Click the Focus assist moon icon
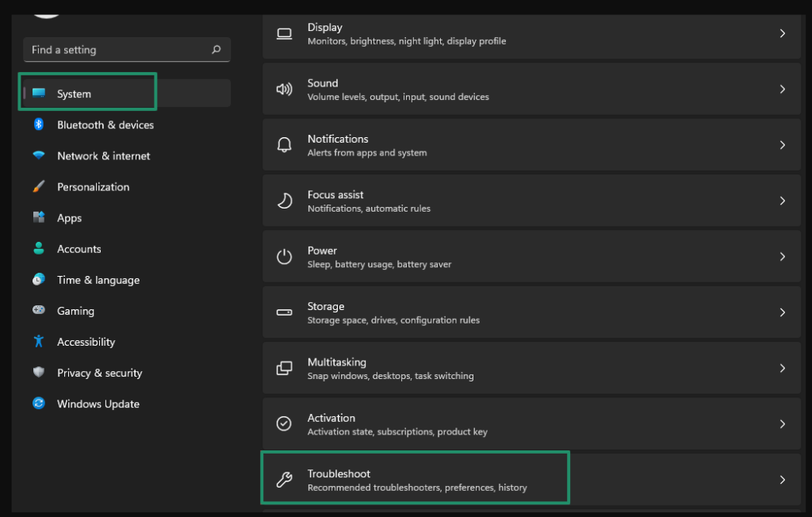This screenshot has height=517, width=812. (x=285, y=200)
